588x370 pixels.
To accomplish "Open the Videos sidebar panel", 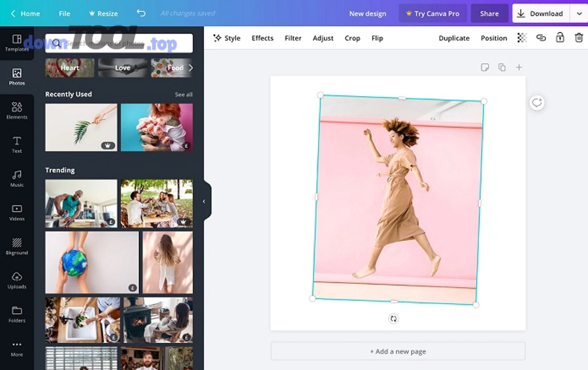I will (x=17, y=213).
